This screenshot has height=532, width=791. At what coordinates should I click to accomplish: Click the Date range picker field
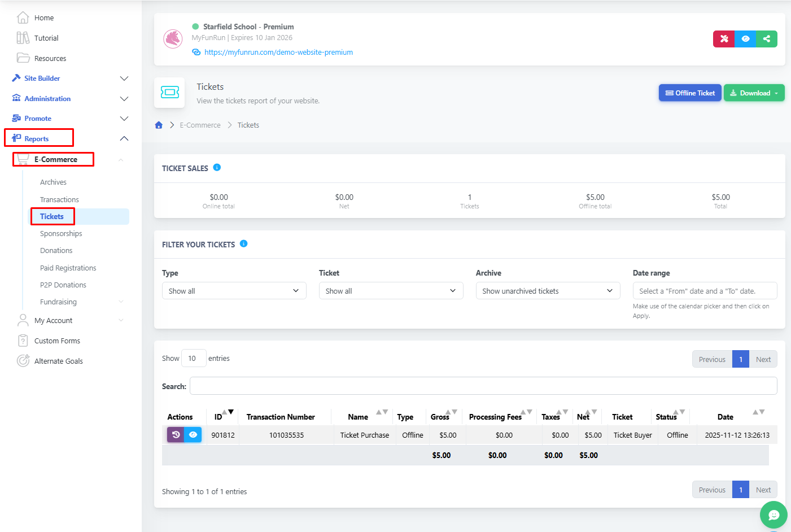[704, 291]
